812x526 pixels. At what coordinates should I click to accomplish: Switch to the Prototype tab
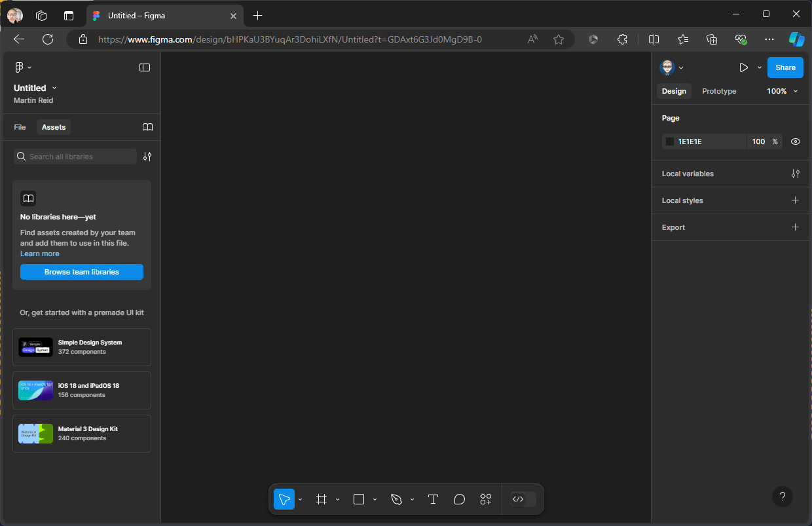(x=718, y=91)
